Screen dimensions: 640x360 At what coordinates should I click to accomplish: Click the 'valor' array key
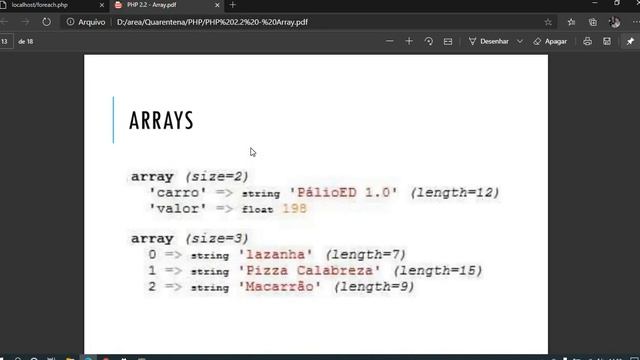178,209
